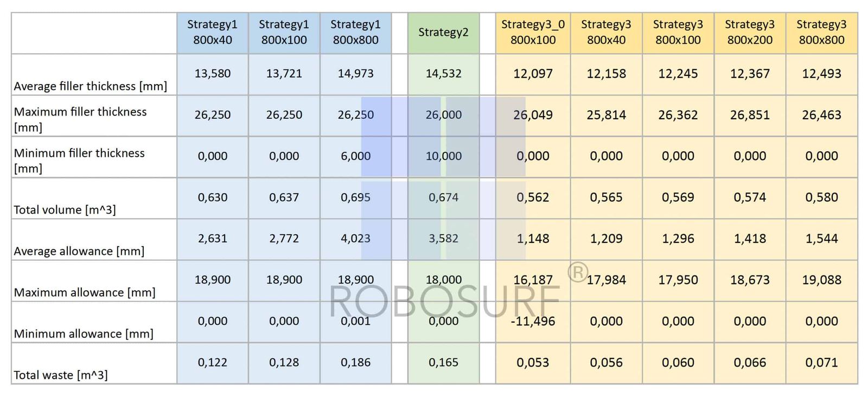
Task: Click the 26,851 maximum filler cell
Action: point(750,115)
